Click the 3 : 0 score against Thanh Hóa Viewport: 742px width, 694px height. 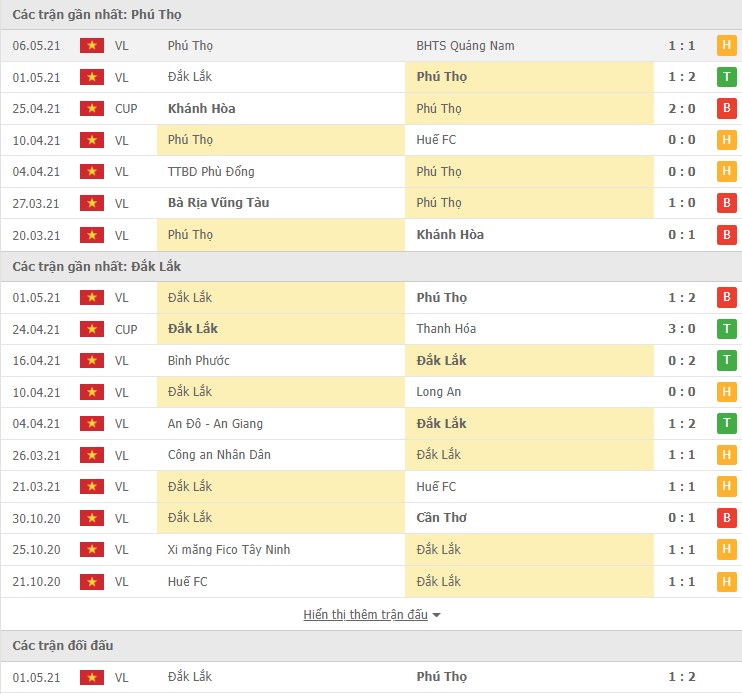(x=681, y=329)
